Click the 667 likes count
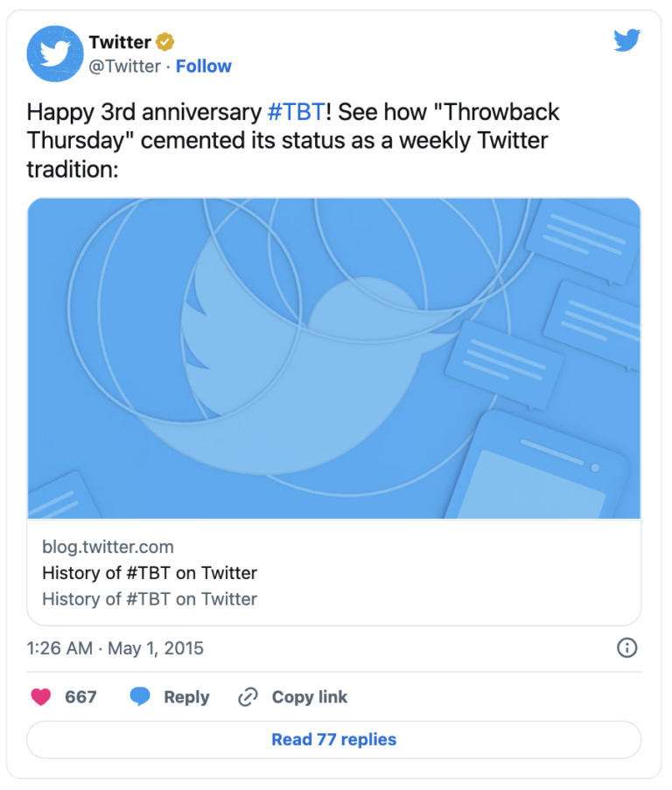 coord(80,697)
